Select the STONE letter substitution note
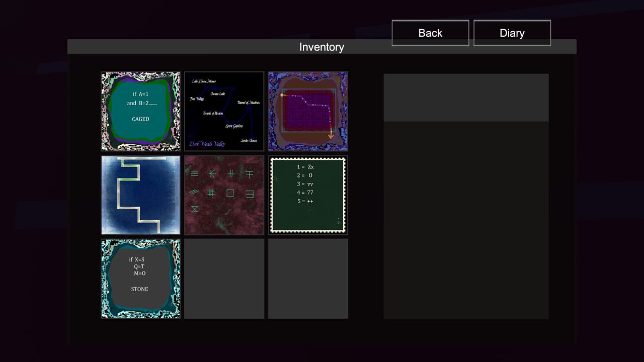 140,279
